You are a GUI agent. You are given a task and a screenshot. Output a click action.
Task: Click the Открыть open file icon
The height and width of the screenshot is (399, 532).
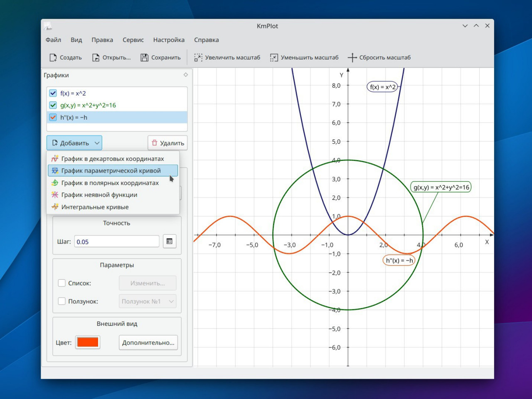96,58
